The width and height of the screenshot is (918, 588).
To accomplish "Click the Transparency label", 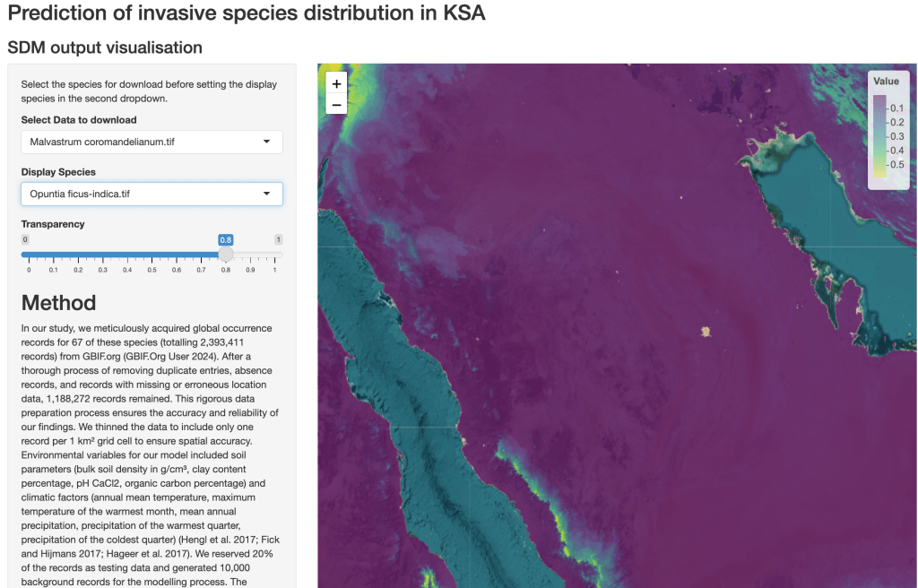I will 53,224.
